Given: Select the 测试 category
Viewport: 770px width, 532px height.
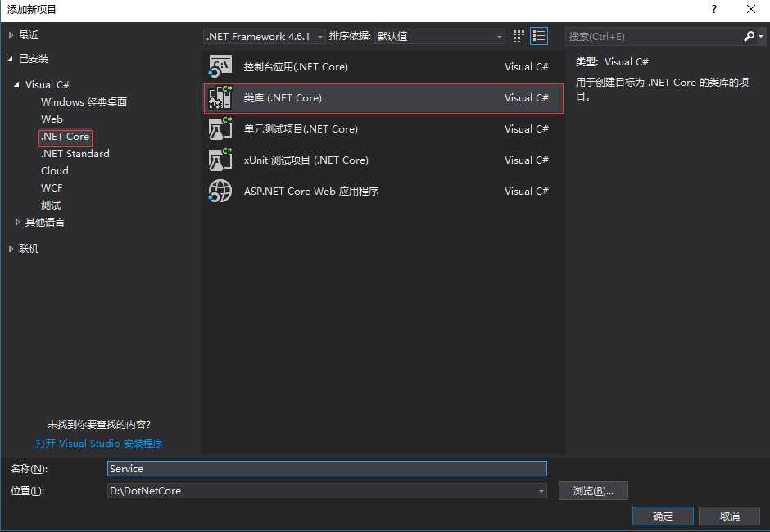Looking at the screenshot, I should 51,205.
